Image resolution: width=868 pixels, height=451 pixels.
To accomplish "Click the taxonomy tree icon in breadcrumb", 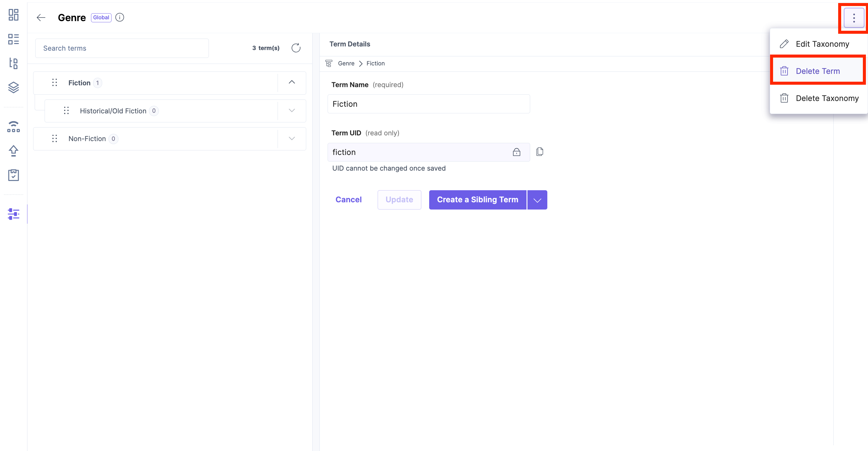I will 329,63.
